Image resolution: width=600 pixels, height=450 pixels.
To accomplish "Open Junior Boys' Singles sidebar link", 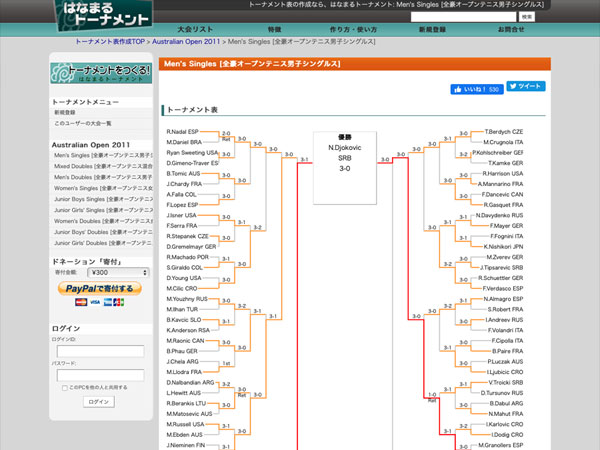I will point(100,198).
